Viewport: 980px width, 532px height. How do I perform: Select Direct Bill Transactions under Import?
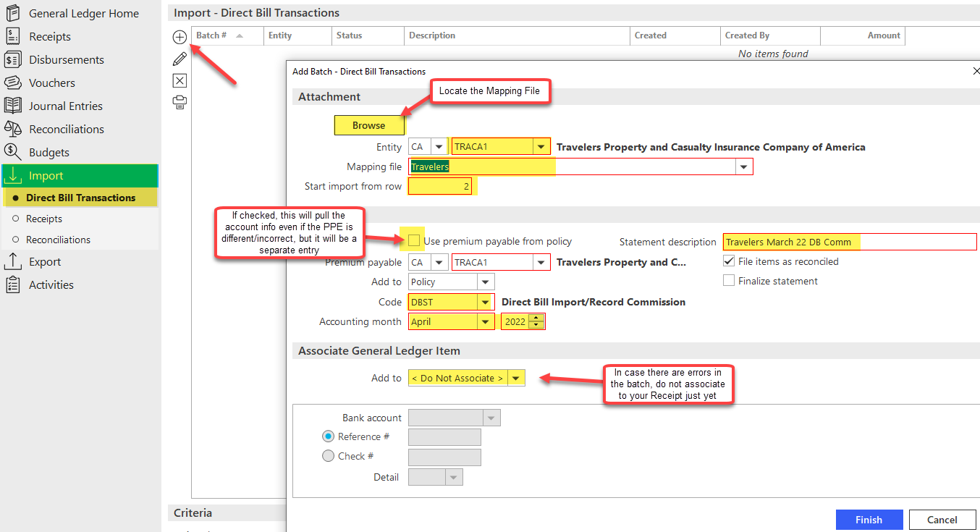point(80,198)
